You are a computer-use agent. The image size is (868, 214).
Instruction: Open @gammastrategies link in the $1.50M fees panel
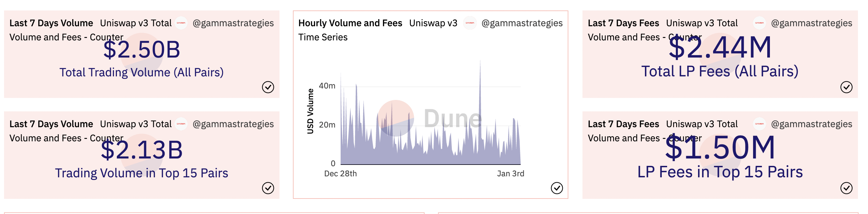coord(811,124)
